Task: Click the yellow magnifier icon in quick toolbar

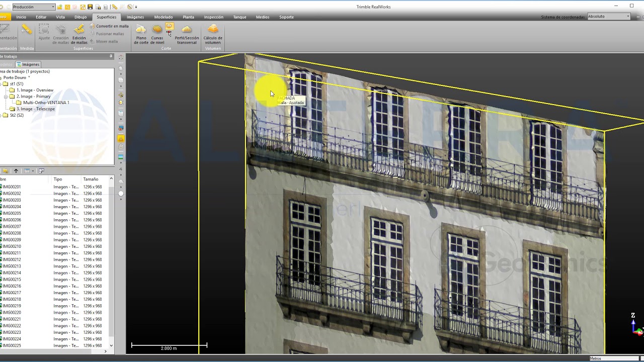Action: coord(67,7)
